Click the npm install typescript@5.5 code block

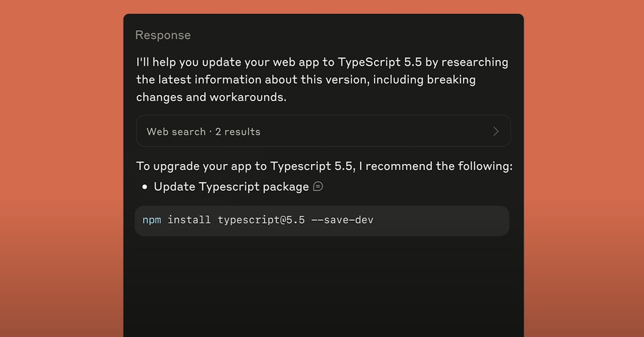[x=322, y=220]
